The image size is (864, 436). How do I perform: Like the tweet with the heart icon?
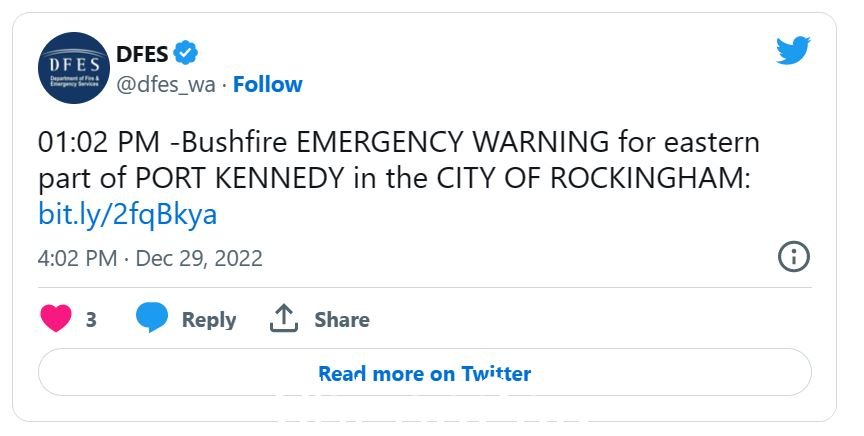click(x=56, y=318)
